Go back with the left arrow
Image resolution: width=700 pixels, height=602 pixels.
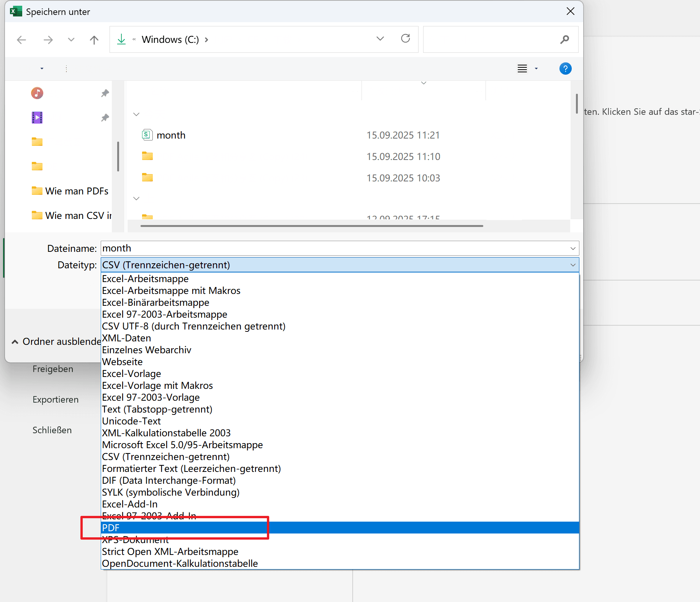click(21, 40)
